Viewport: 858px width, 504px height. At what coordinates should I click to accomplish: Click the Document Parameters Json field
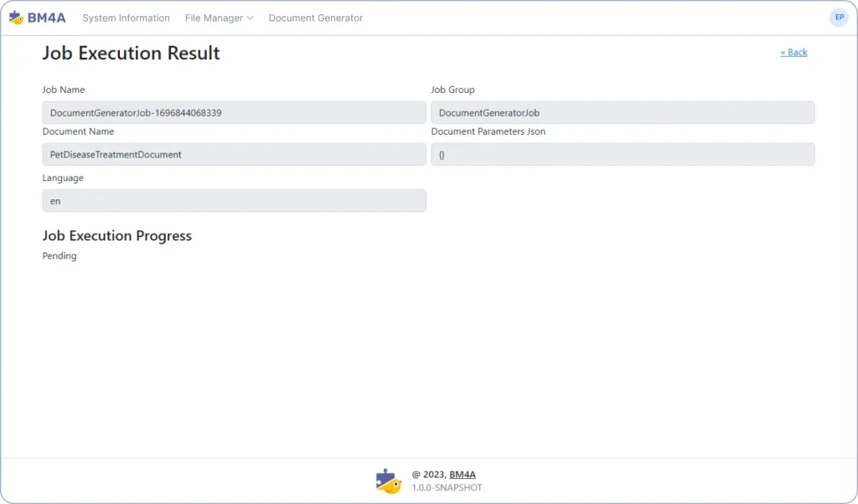(623, 154)
